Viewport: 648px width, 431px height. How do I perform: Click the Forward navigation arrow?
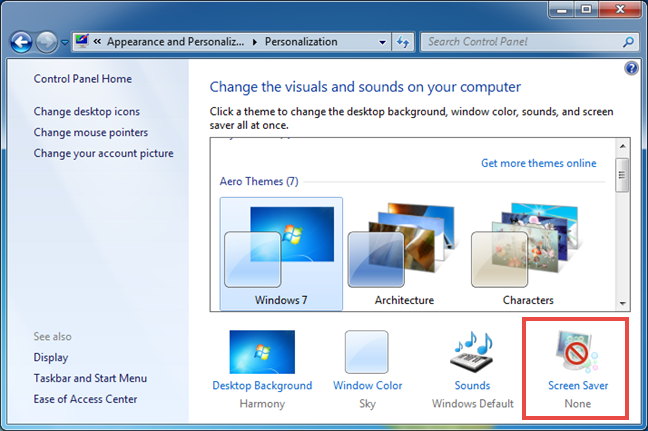[x=46, y=42]
